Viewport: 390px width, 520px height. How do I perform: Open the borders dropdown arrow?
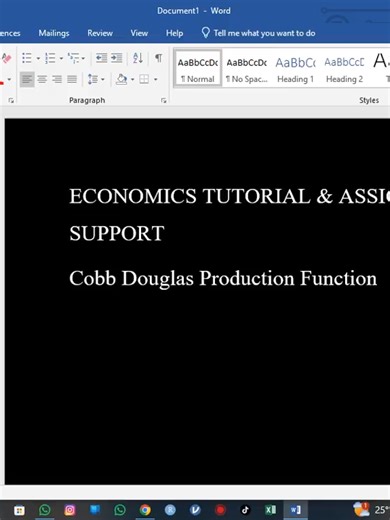[x=155, y=80]
